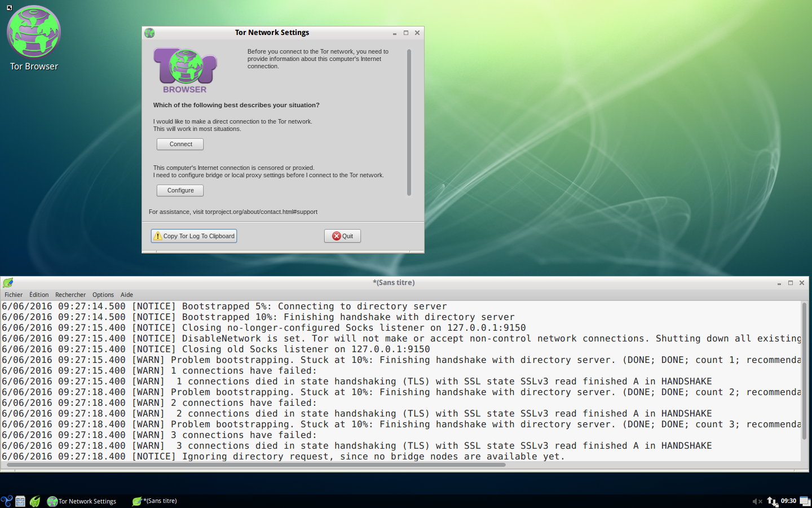Click log line 'Closing no-longer-configured Socks listener'
Screen dimensions: 812x508
(x=264, y=328)
